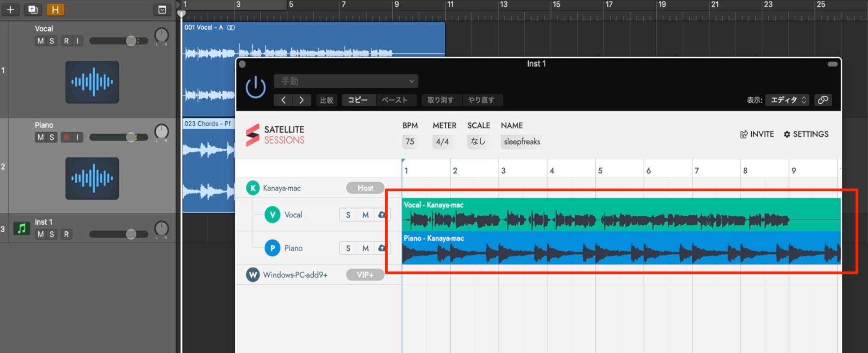Image resolution: width=868 pixels, height=353 pixels.
Task: Click the INVITE link
Action: coord(757,134)
